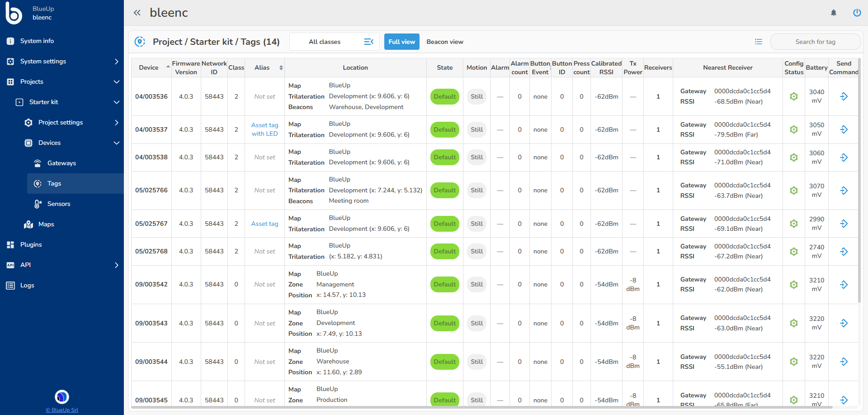868x415 pixels.
Task: Send command to tag 09/003542
Action: click(844, 285)
